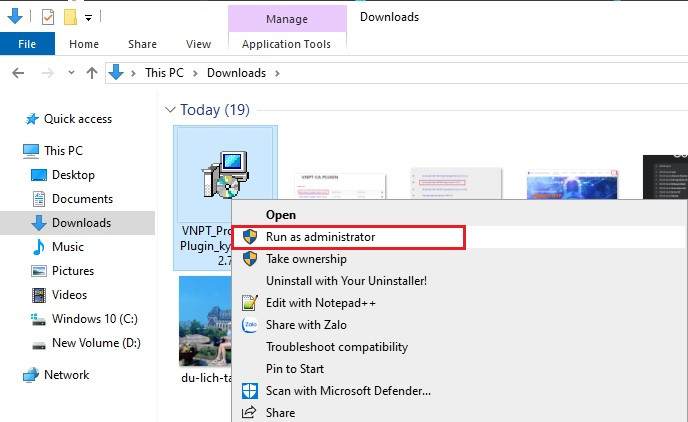Screen dimensions: 688x422
Task: Choose Share at bottom of context menu
Action: point(280,412)
